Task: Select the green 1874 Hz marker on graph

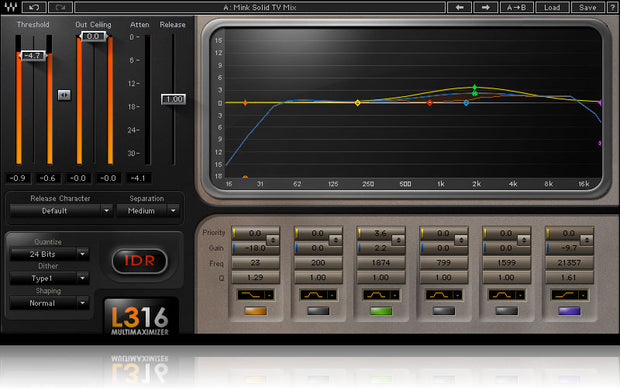Action: pyautogui.click(x=474, y=87)
